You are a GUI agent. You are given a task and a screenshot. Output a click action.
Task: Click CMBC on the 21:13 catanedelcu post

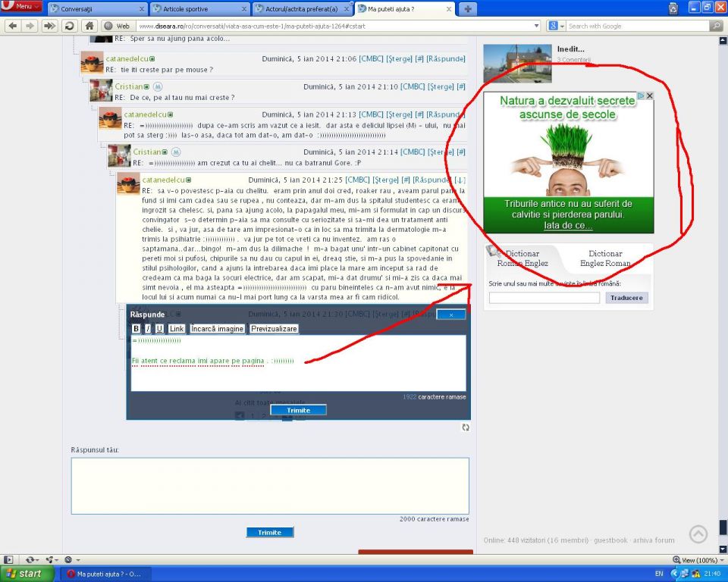click(371, 114)
